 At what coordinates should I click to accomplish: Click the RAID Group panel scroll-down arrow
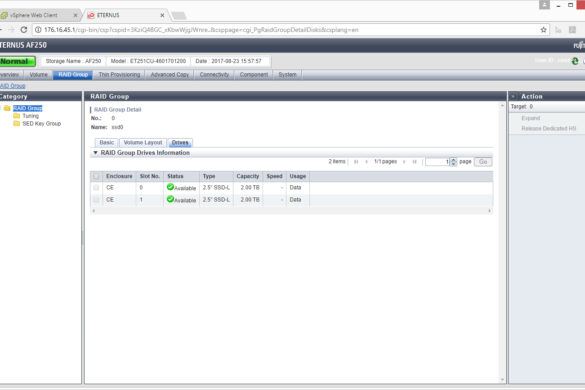502,380
